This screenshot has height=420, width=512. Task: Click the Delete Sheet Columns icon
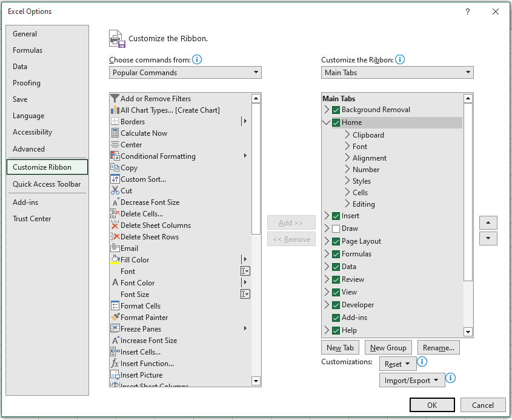tap(115, 225)
